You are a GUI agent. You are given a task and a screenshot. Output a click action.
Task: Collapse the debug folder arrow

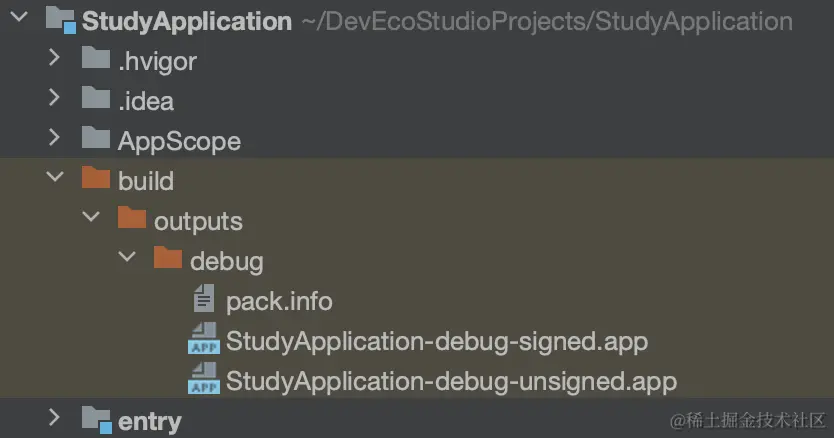click(x=127, y=260)
